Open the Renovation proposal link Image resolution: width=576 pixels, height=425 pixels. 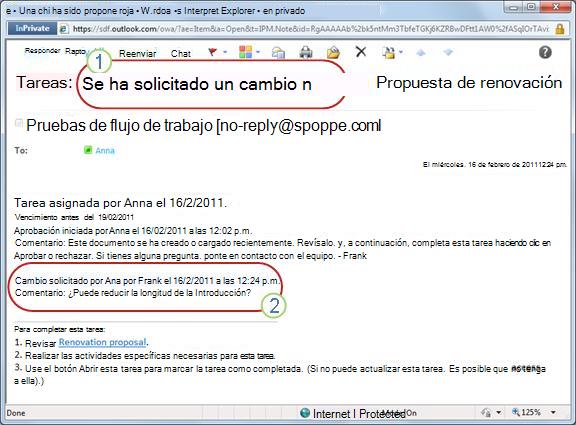(102, 342)
